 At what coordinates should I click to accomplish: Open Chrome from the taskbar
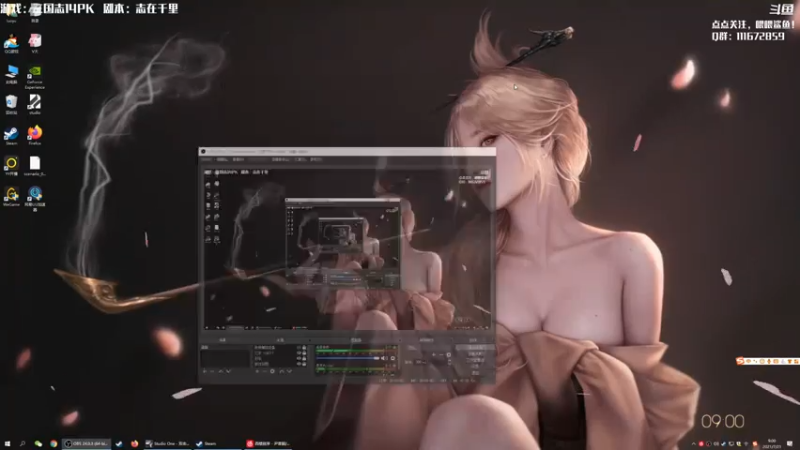54,444
